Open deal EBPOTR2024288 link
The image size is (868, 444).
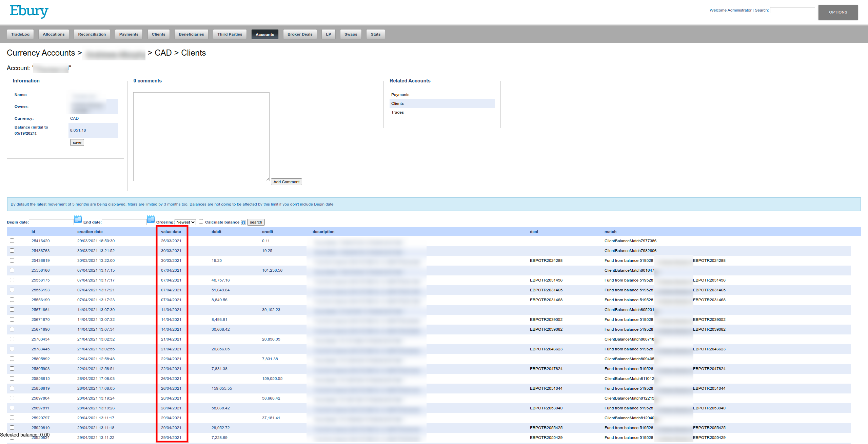pyautogui.click(x=546, y=260)
